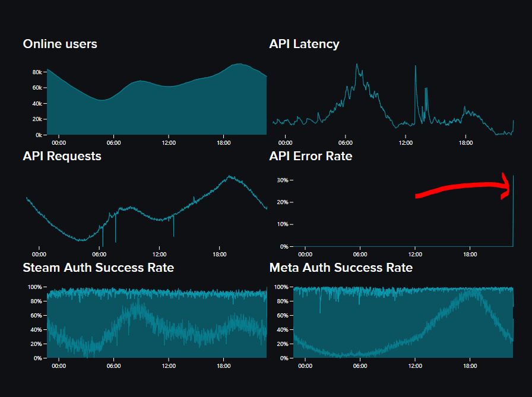Viewport: 532px width, 397px height.
Task: Select 40% label on Steam Auth axis
Action: pyautogui.click(x=36, y=330)
